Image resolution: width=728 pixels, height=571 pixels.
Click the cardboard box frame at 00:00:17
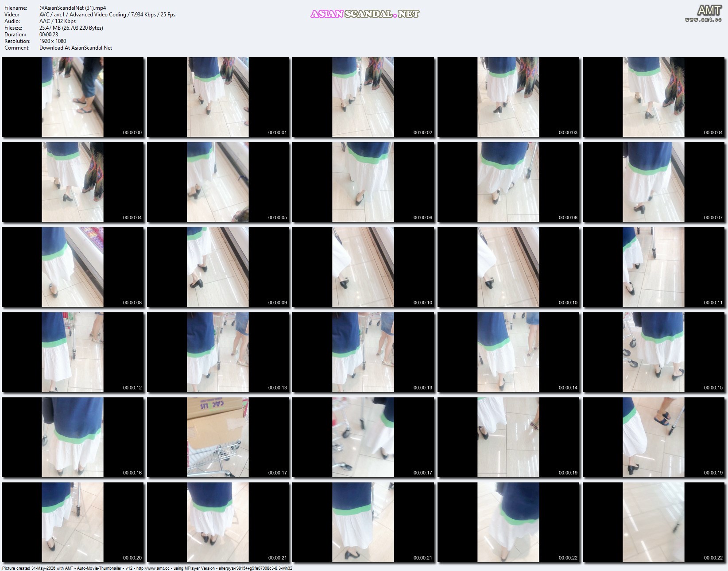(218, 437)
